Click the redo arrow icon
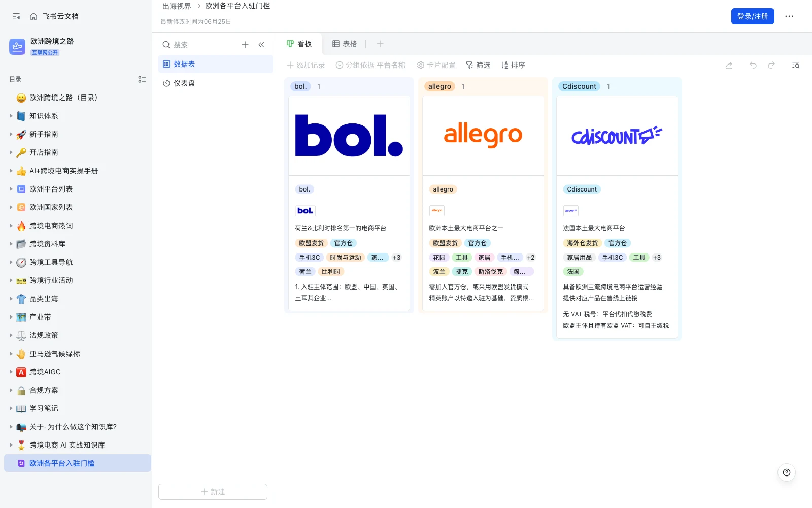812x508 pixels. click(x=771, y=65)
